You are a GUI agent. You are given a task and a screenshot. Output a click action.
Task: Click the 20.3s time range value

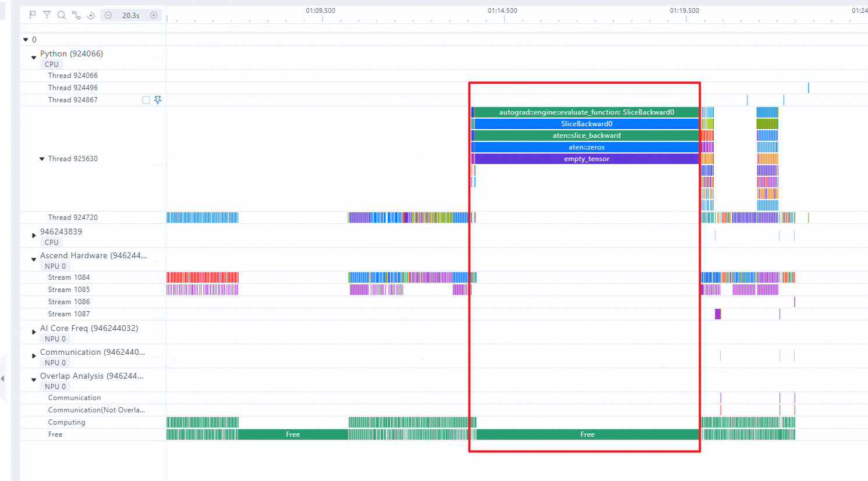pyautogui.click(x=131, y=16)
